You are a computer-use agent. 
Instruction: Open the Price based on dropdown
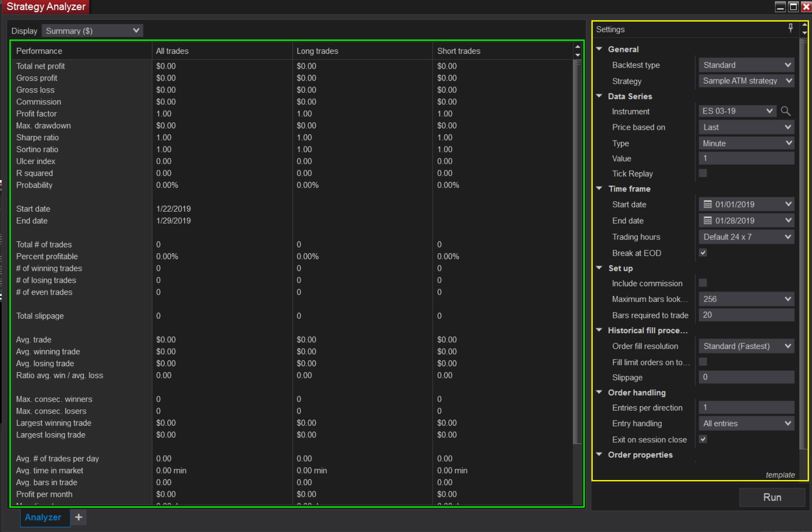pos(746,127)
